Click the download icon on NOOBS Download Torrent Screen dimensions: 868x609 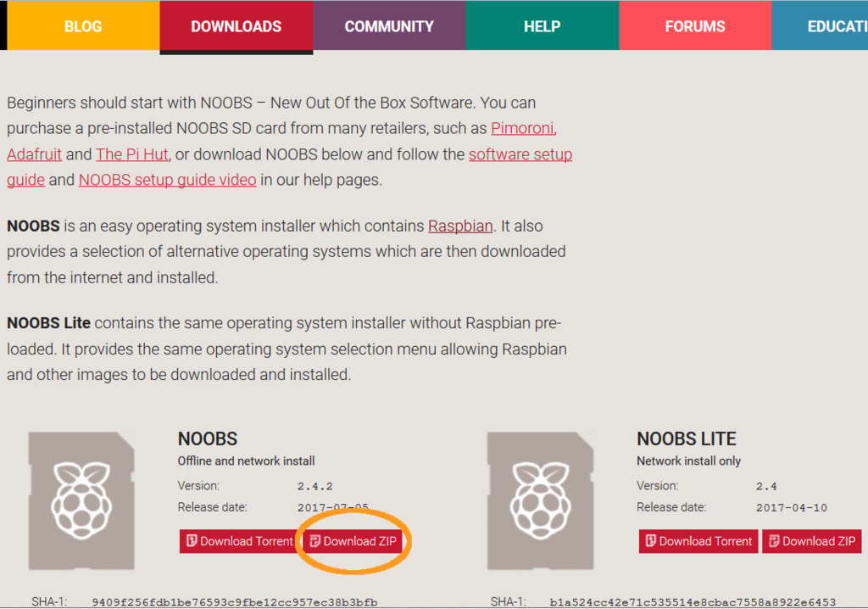tap(192, 541)
